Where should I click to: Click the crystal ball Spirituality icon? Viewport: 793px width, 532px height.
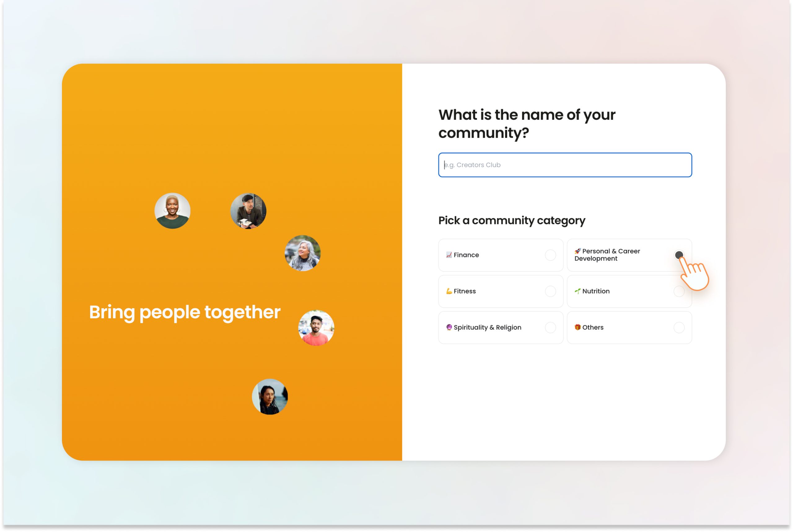[x=449, y=327]
